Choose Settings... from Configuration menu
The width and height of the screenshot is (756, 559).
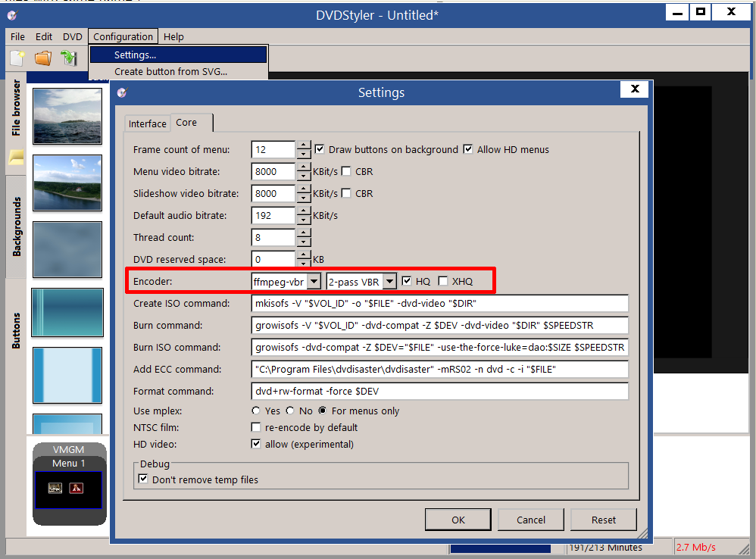[x=178, y=55]
